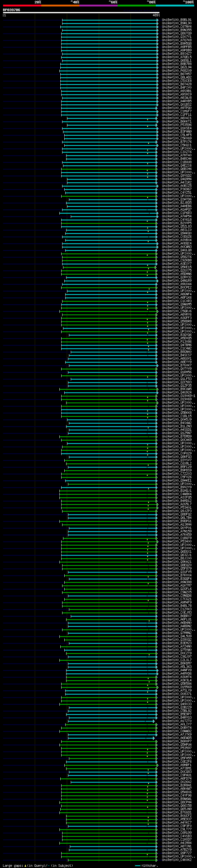Viewport: 197px width, 868px height.
Task: Click the hit label UniRef100_A6EWD5
Action: [x=176, y=738]
